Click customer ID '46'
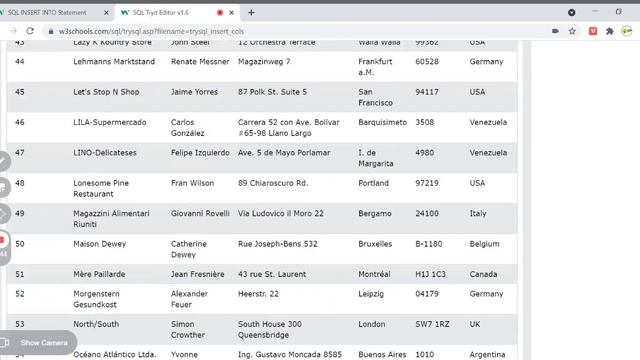The width and height of the screenshot is (640, 360). coord(20,122)
